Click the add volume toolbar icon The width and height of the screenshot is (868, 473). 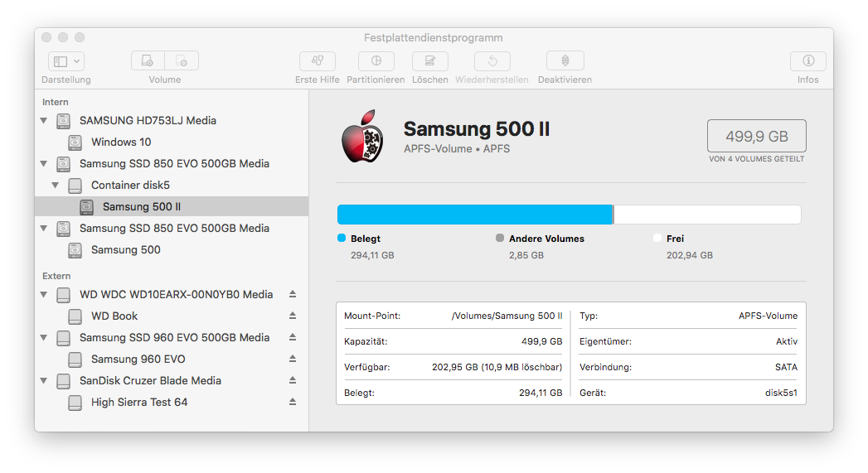pos(148,60)
